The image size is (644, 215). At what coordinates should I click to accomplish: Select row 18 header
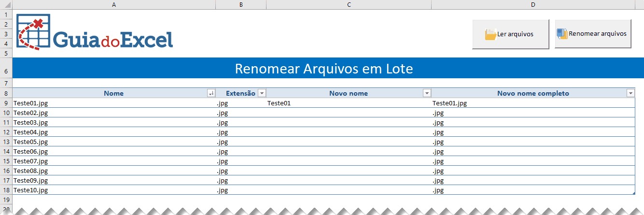point(6,190)
